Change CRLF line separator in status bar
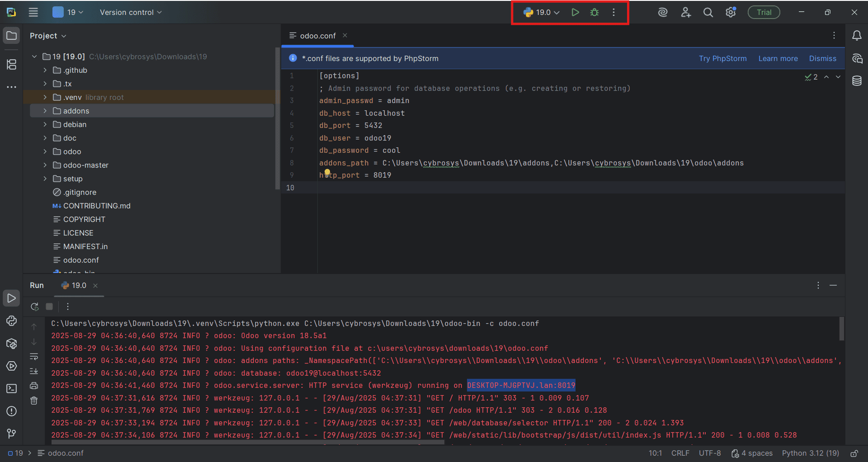 pyautogui.click(x=680, y=453)
